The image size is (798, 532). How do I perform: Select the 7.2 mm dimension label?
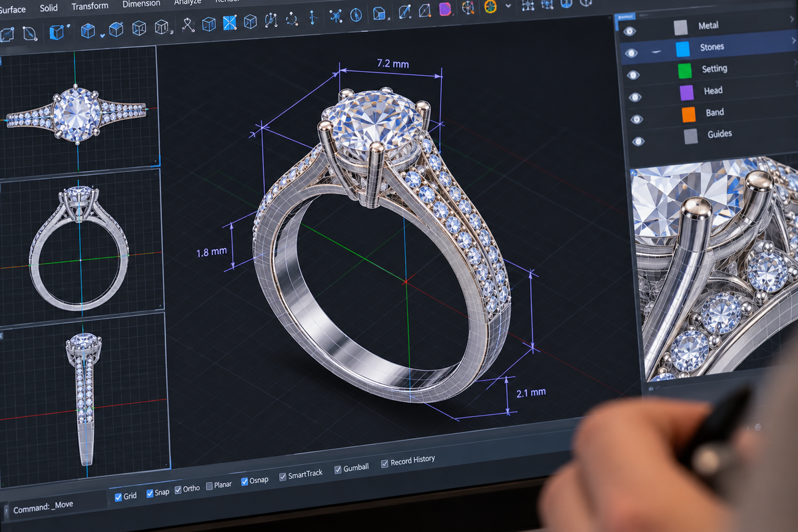(x=392, y=65)
